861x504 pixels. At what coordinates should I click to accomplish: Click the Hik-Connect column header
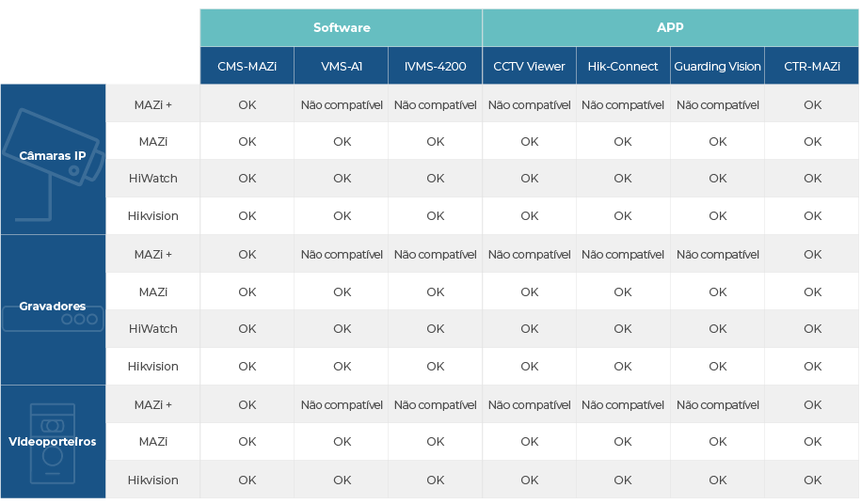coord(623,66)
